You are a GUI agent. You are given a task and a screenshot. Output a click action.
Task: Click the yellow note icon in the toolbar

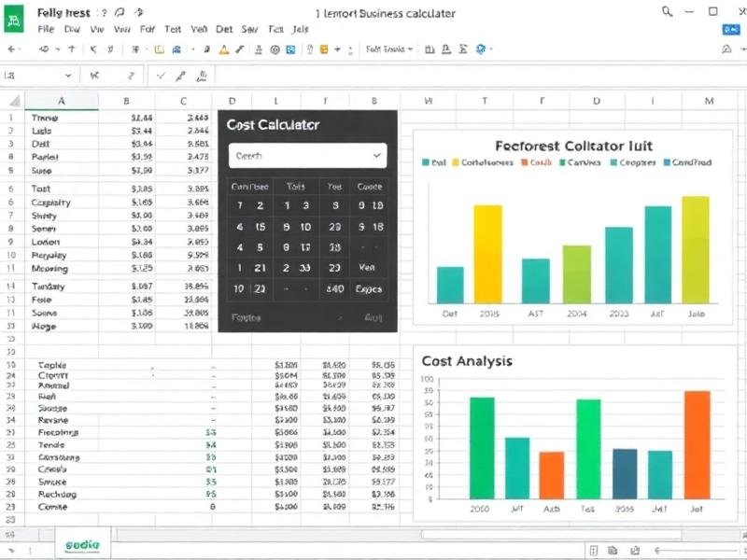(159, 49)
